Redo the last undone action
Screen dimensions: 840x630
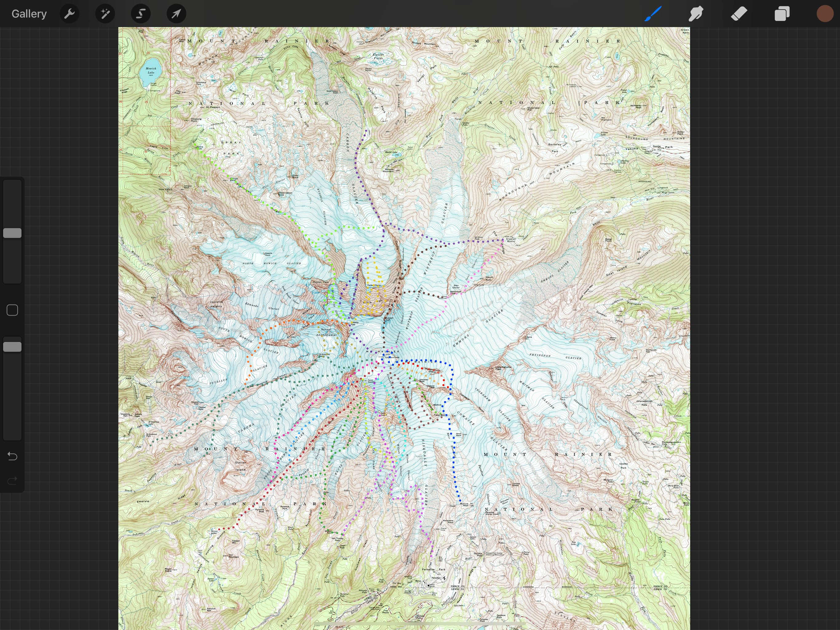[12, 481]
